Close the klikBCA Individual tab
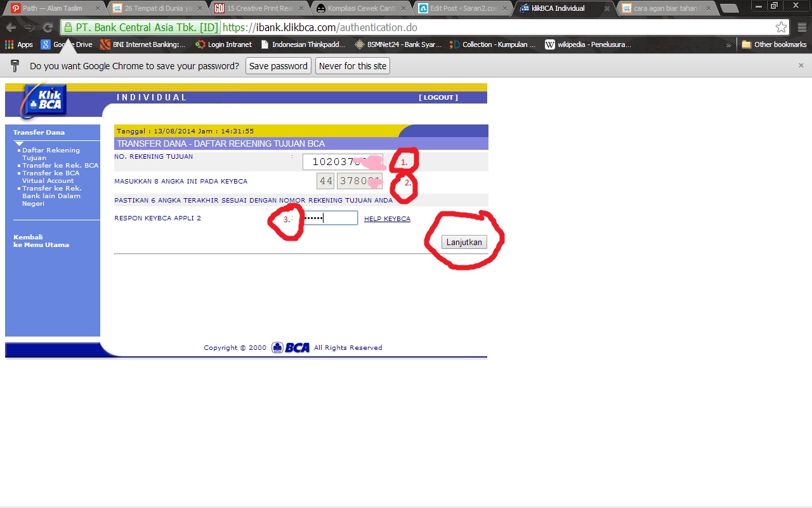Screen dimensions: 812x508 point(606,8)
